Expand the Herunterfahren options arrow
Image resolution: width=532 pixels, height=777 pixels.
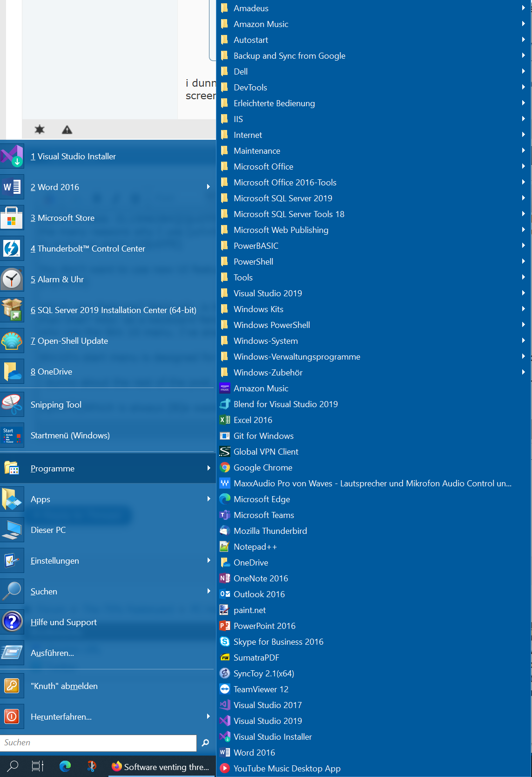(209, 716)
